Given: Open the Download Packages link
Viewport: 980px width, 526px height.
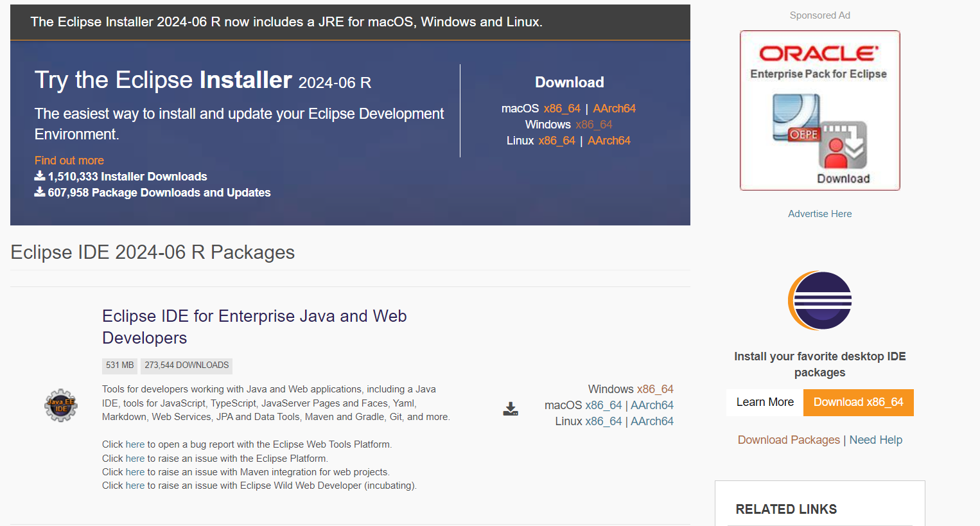Looking at the screenshot, I should coord(789,440).
